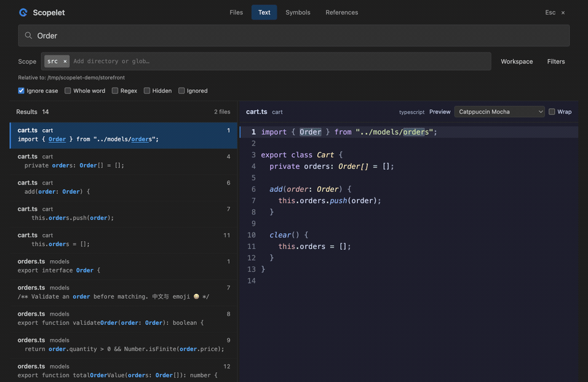The width and height of the screenshot is (588, 382).
Task: Switch to the Text tab
Action: click(264, 12)
